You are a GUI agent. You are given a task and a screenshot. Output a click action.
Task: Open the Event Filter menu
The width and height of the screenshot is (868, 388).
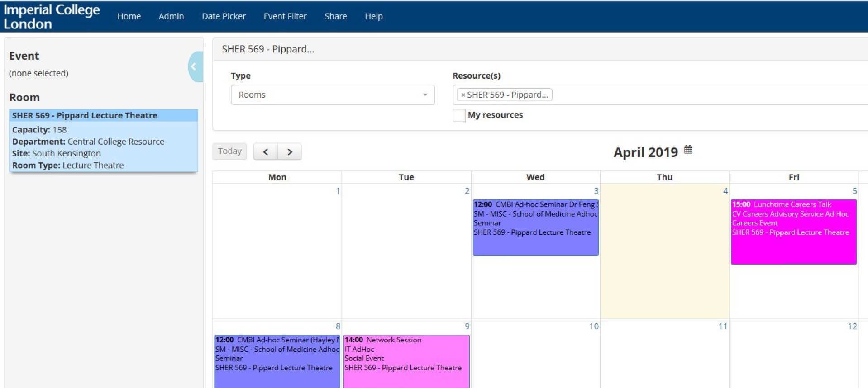coord(285,16)
